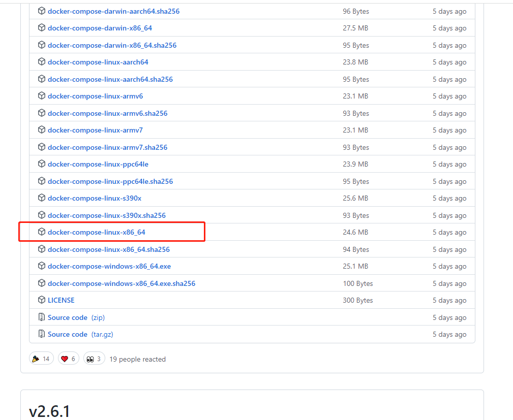Image resolution: width=513 pixels, height=420 pixels.
Task: Download docker-compose-linux-armv6 binary
Action: (x=95, y=96)
